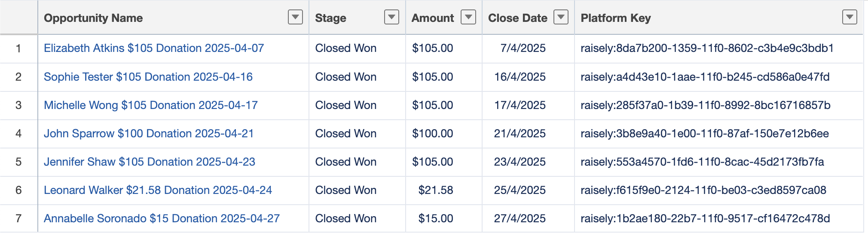Click Michelle Wong $105 Donation record
The height and width of the screenshot is (236, 868).
click(151, 105)
